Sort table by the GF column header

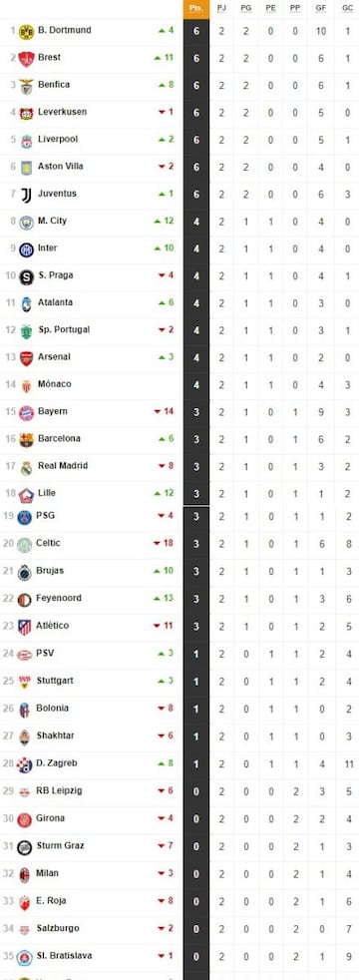(321, 8)
